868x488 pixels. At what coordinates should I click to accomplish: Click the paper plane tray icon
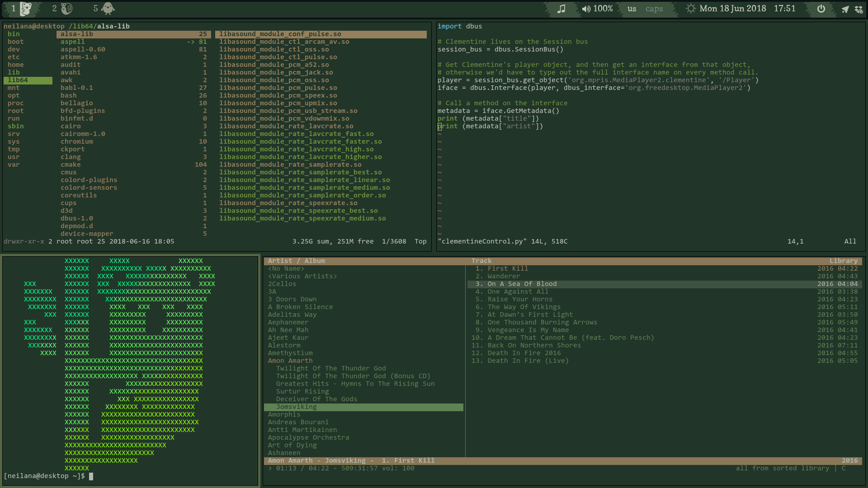coord(845,9)
